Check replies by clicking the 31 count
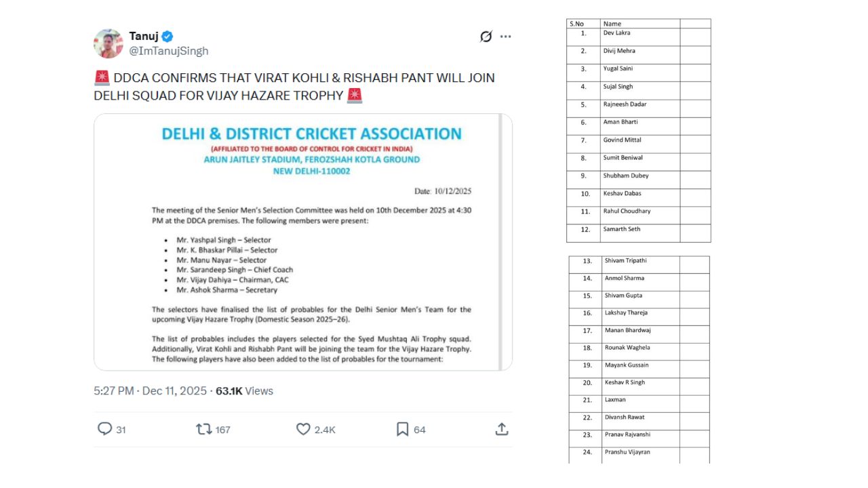 coord(118,429)
